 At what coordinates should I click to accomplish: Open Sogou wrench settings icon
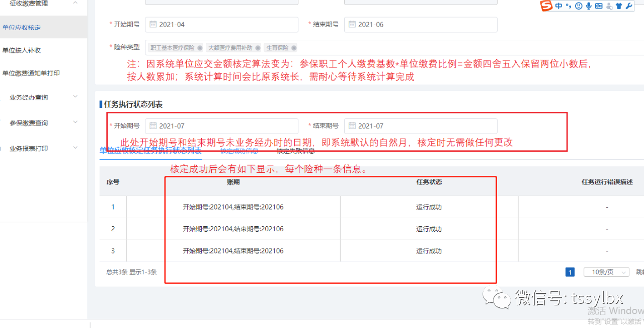628,6
